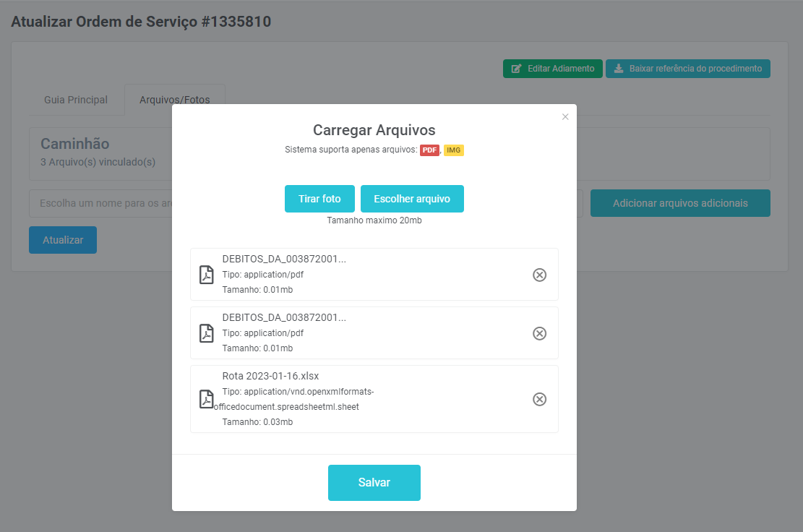Click the file icon of second DEBITOS_DA entry
Image resolution: width=803 pixels, height=532 pixels.
[x=207, y=333]
